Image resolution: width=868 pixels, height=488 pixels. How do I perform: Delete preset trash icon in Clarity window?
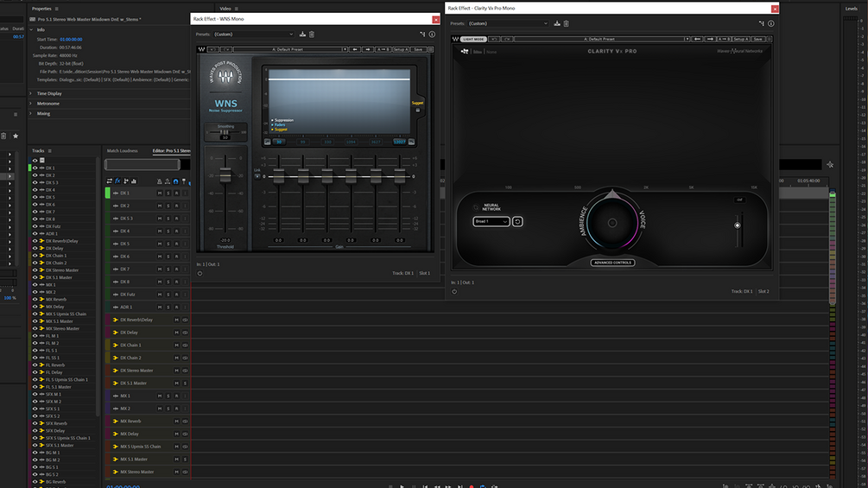pos(567,23)
